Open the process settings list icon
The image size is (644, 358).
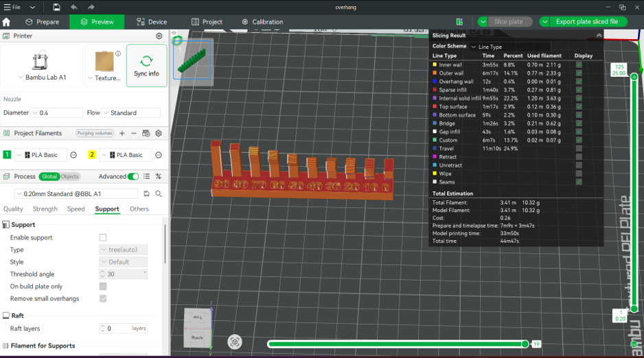click(147, 176)
